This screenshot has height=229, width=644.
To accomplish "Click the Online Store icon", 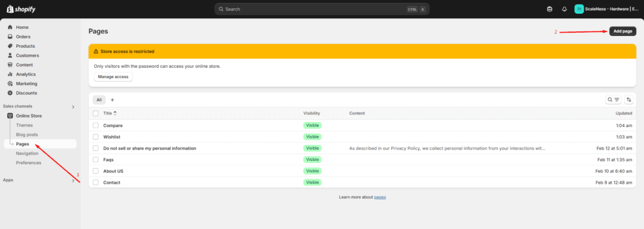I will point(10,116).
